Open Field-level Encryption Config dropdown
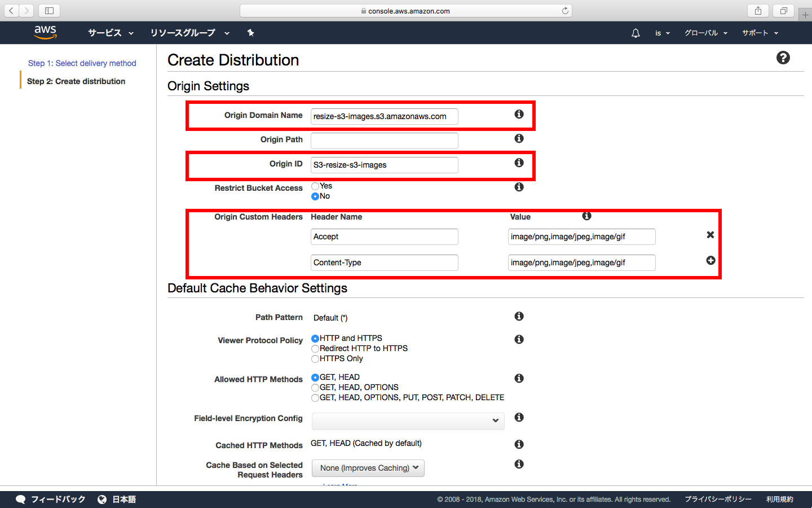Image resolution: width=812 pixels, height=508 pixels. click(x=408, y=421)
